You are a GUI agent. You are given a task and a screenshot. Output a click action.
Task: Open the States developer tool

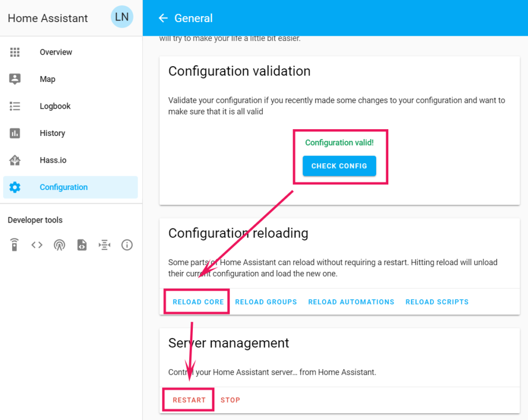point(37,245)
